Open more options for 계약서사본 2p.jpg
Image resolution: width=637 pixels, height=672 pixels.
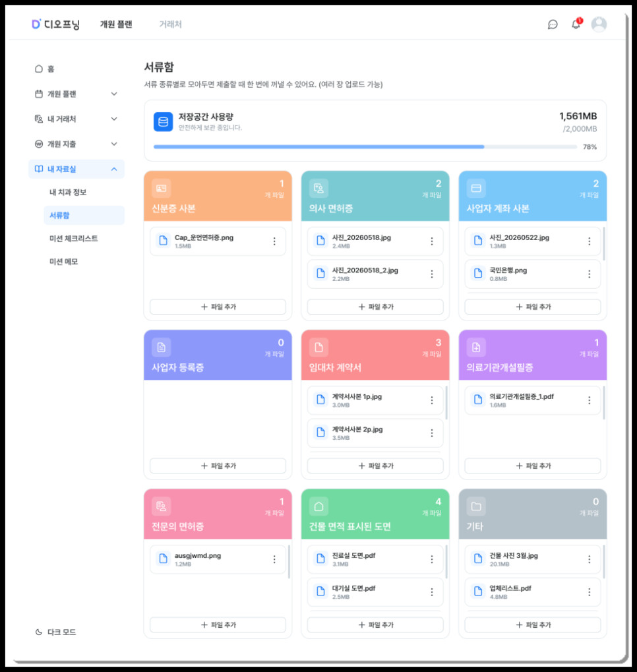pyautogui.click(x=432, y=433)
